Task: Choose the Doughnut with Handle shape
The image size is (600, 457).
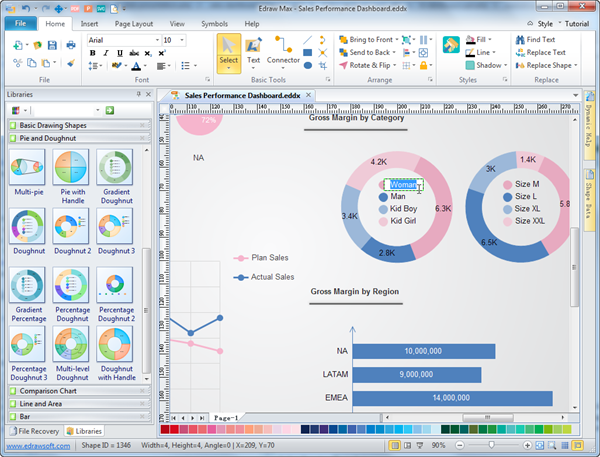Action: 116,347
